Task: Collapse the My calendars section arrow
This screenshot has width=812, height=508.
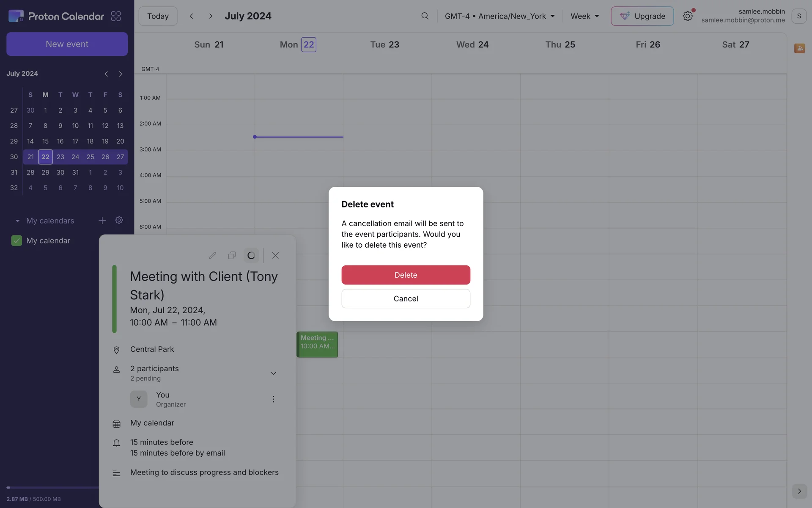Action: (x=17, y=221)
